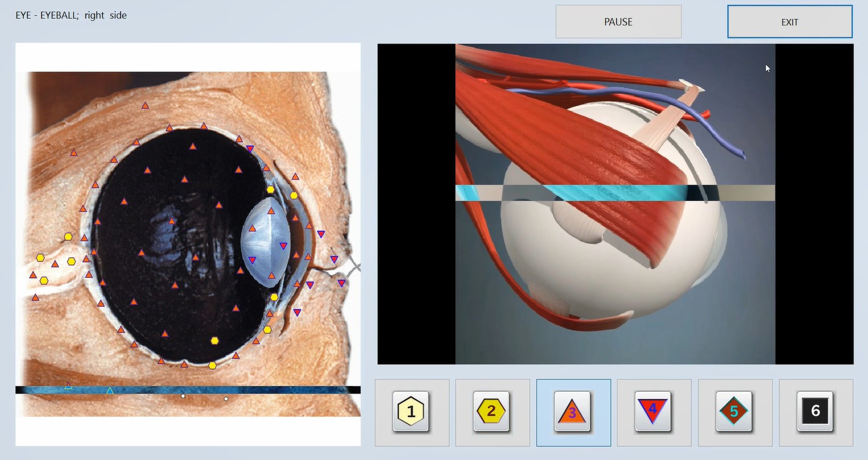Select the pale yellow hexagon number 1 icon
The height and width of the screenshot is (460, 868).
click(411, 412)
